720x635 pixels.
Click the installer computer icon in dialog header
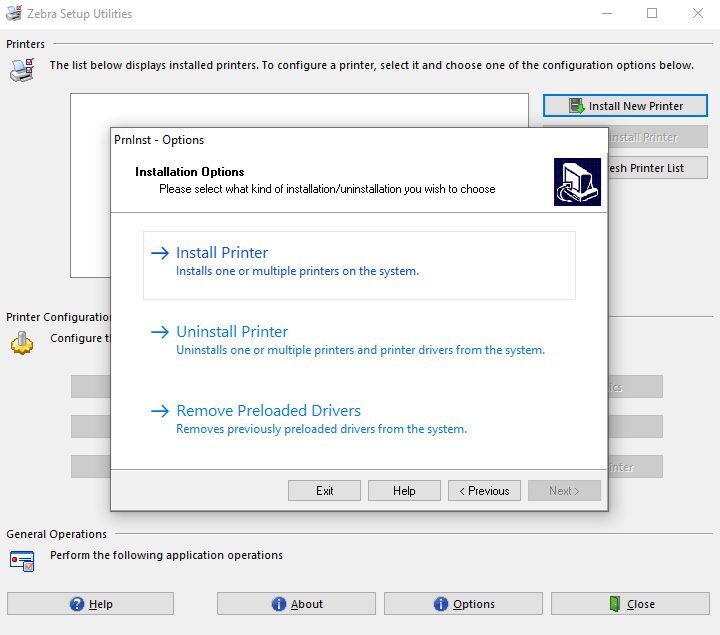point(577,182)
